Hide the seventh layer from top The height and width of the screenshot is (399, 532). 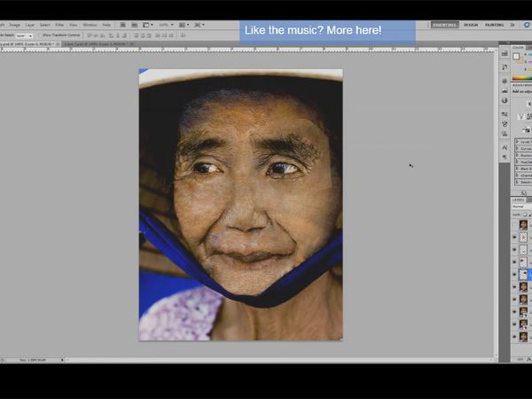[514, 300]
